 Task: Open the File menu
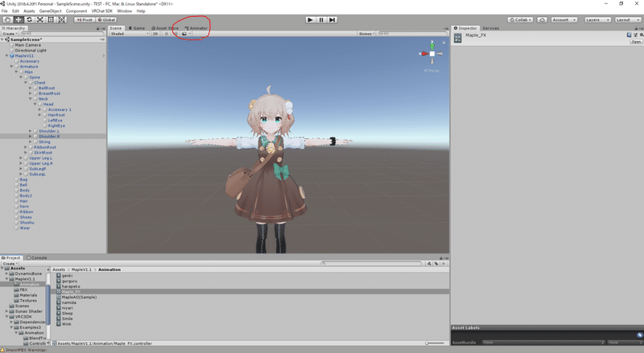(x=5, y=11)
